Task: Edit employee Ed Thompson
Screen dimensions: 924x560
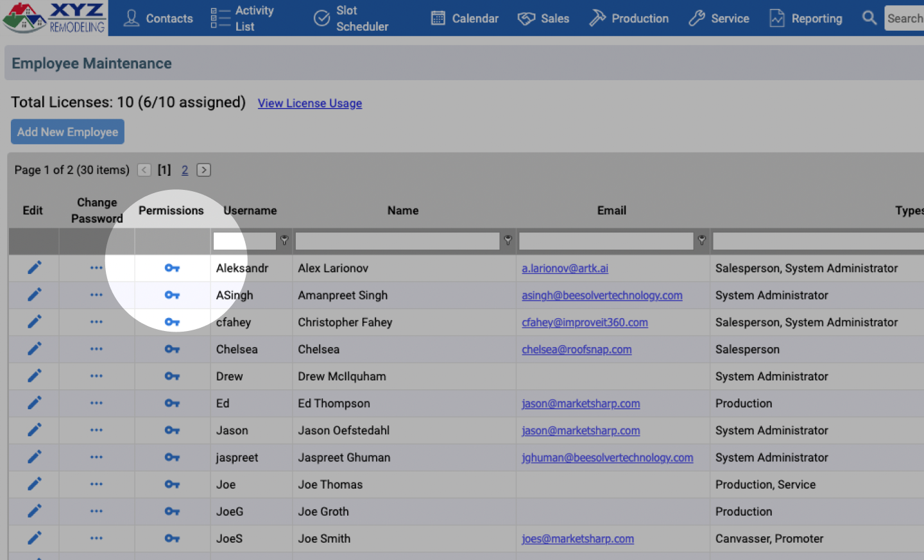Action: [34, 403]
